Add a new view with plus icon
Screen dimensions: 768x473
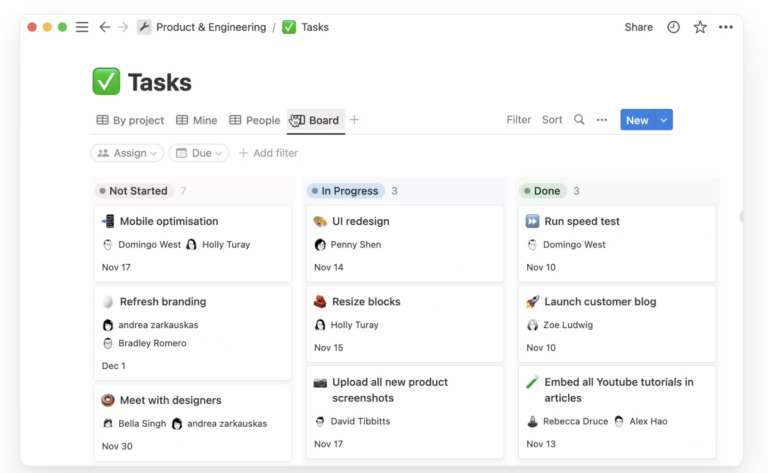point(354,120)
